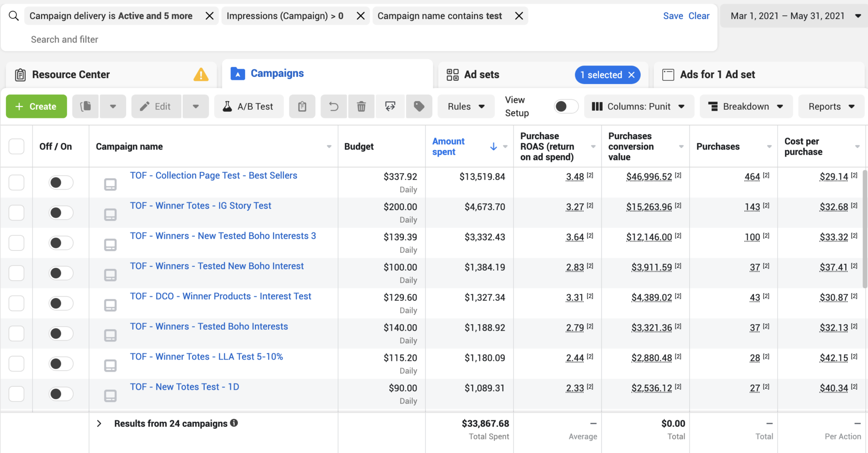Screen dimensions: 868x453
Task: Open the date range selector
Action: pos(795,16)
